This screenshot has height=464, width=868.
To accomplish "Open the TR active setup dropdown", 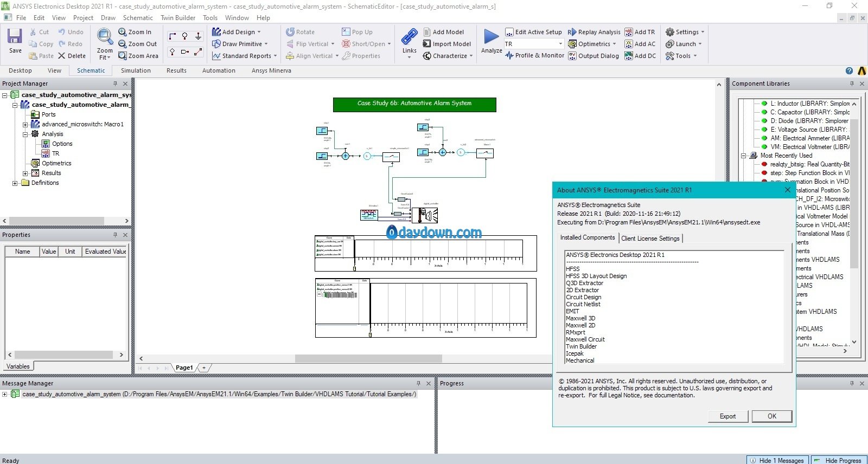I will 560,44.
